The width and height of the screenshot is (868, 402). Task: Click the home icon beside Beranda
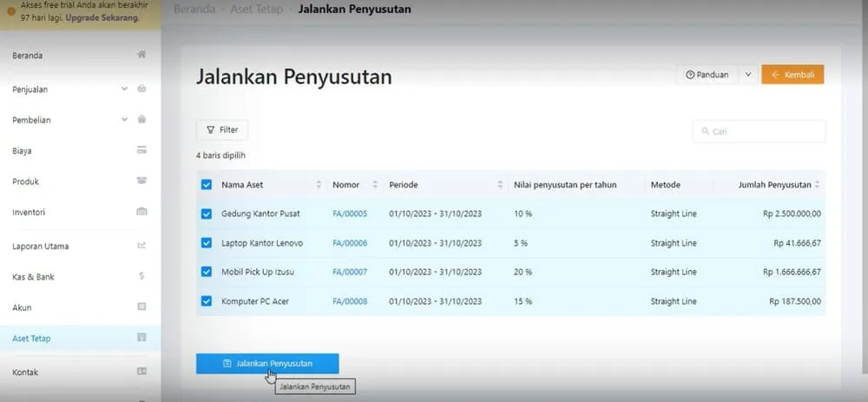pos(141,55)
